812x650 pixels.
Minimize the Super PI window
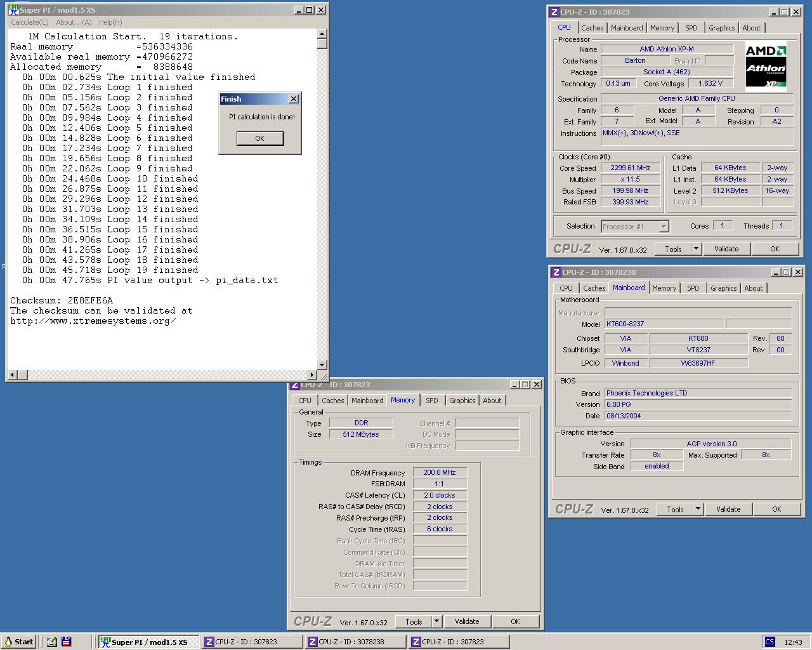coord(299,10)
